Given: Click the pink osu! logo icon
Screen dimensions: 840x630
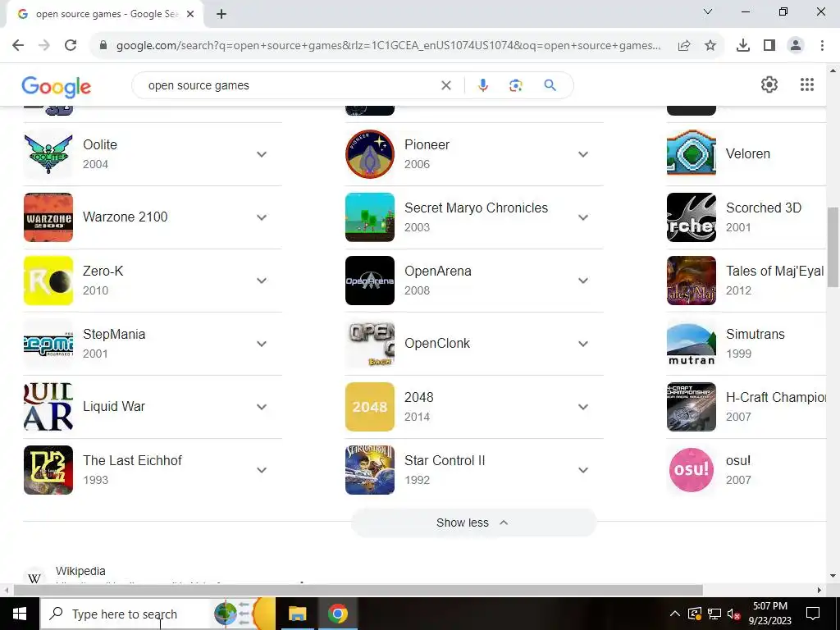Looking at the screenshot, I should point(691,470).
